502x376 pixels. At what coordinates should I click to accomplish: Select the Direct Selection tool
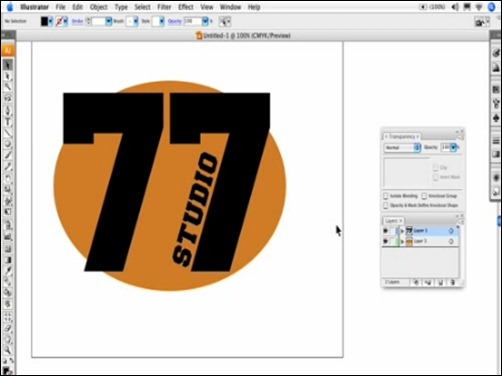coord(8,76)
